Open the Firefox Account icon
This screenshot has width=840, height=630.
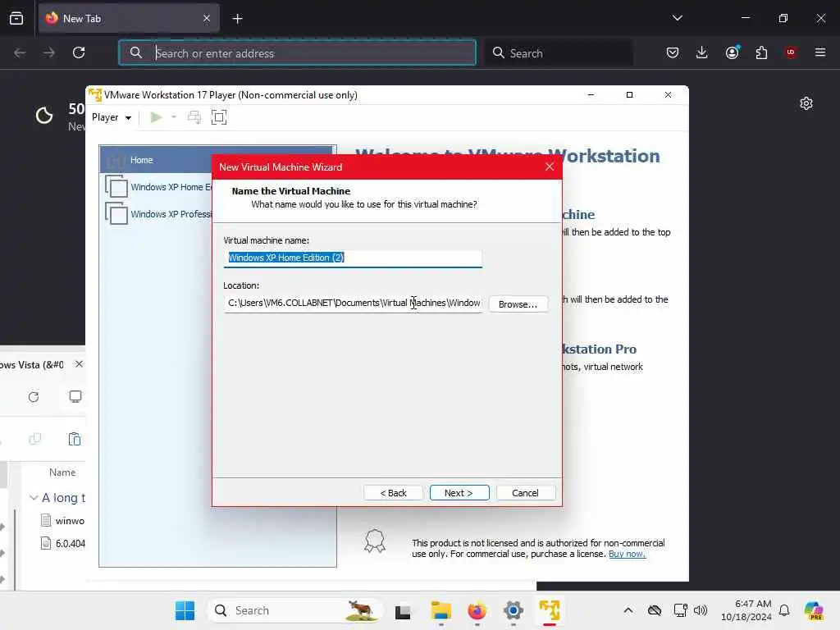click(732, 52)
